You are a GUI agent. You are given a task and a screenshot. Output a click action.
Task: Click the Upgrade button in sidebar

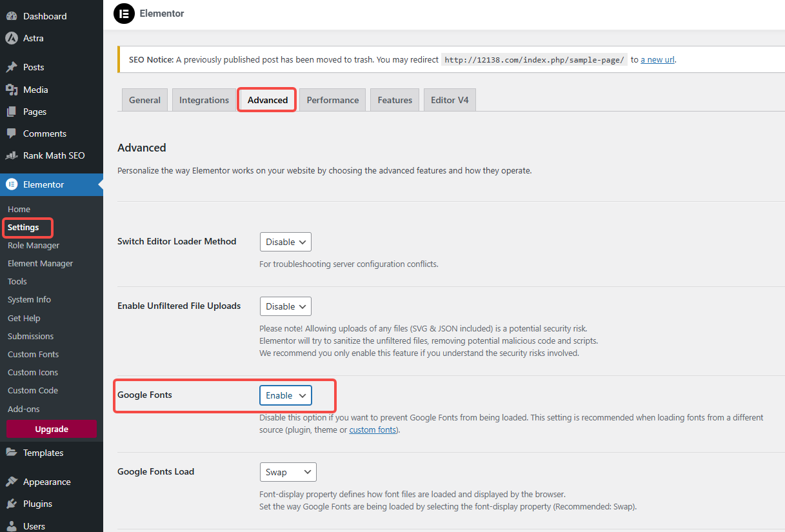(52, 429)
